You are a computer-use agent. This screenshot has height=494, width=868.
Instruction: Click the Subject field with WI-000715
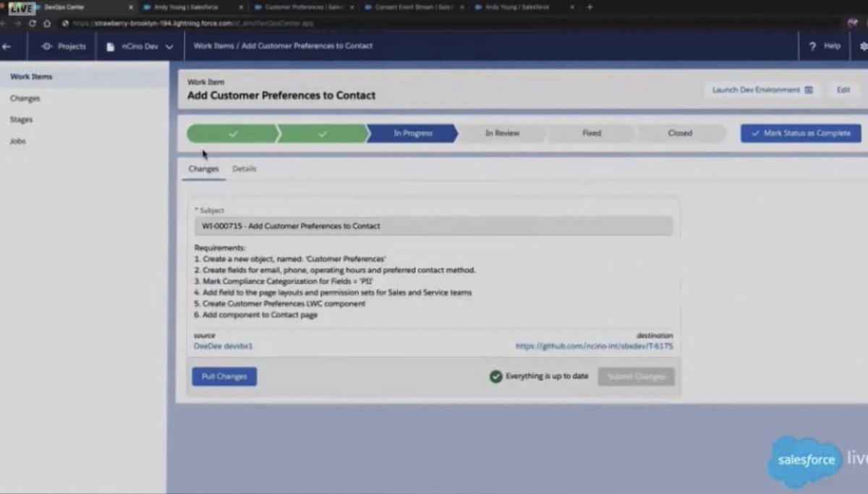click(x=433, y=226)
